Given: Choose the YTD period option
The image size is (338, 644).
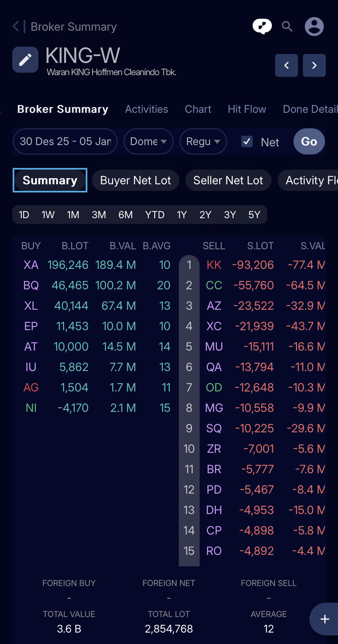Looking at the screenshot, I should 155,215.
